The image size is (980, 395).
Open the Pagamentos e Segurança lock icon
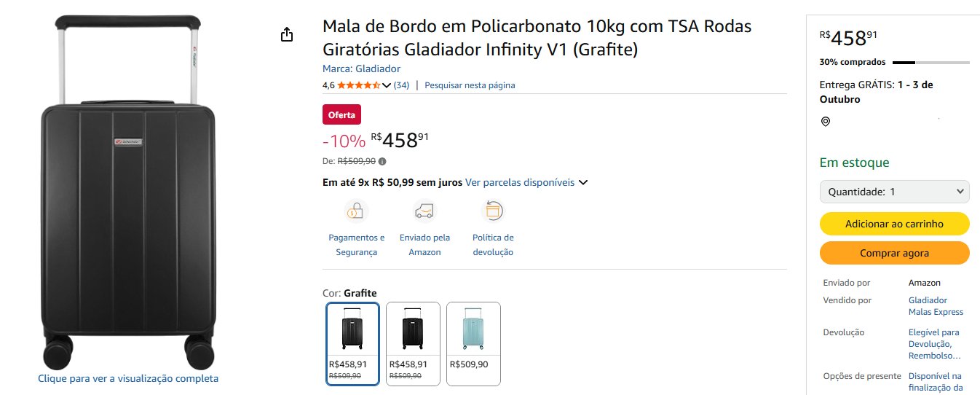tap(356, 211)
